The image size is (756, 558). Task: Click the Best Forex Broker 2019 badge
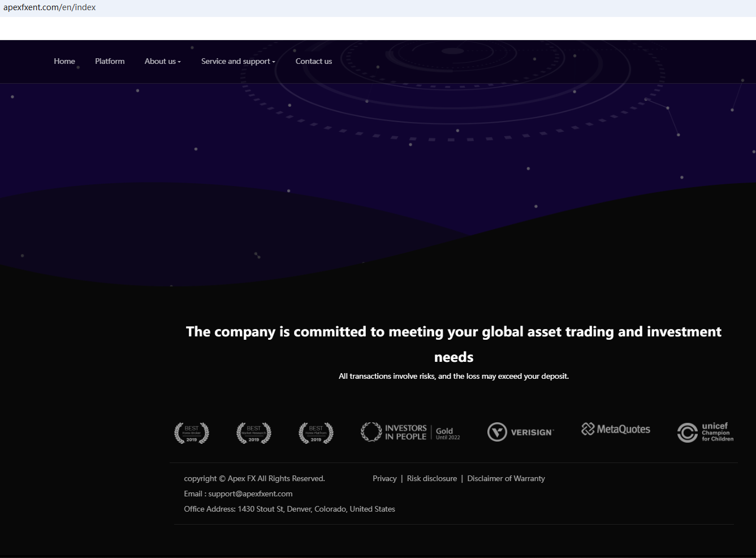(192, 433)
